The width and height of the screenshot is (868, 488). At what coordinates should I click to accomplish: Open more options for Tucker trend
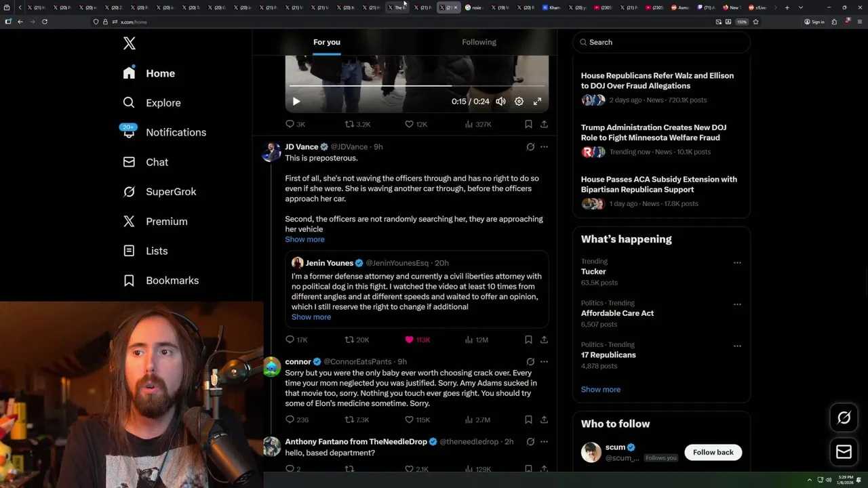737,263
